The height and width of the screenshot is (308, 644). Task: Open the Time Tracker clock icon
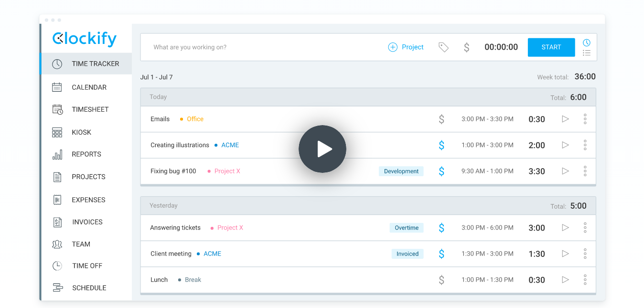57,64
